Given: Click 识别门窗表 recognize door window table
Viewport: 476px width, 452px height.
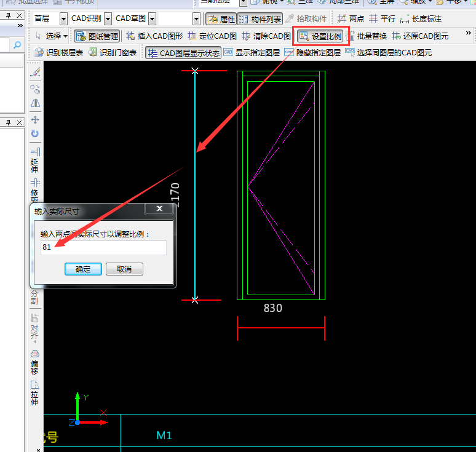Looking at the screenshot, I should (x=113, y=53).
